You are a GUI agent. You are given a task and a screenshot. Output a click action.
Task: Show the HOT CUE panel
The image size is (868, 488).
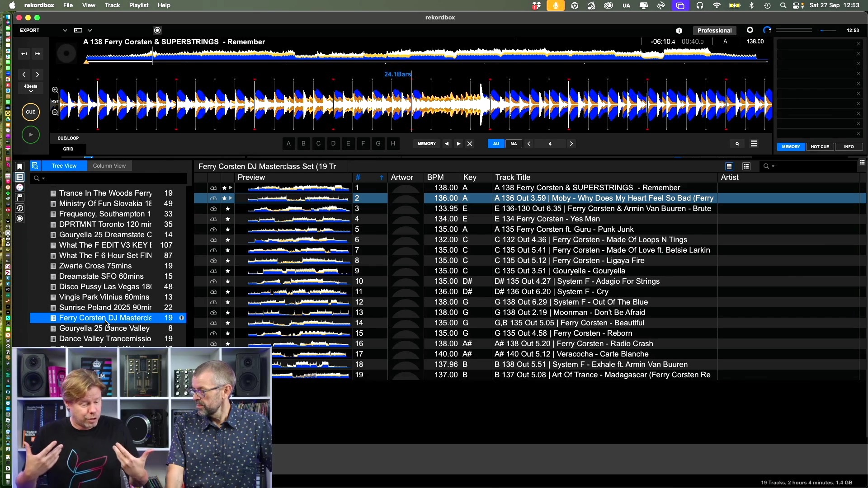[x=820, y=147]
